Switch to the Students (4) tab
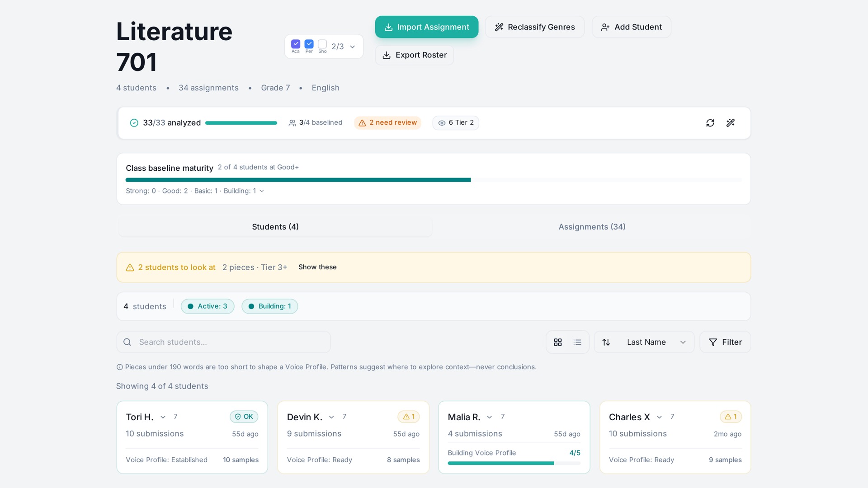This screenshot has height=488, width=868. 275,227
